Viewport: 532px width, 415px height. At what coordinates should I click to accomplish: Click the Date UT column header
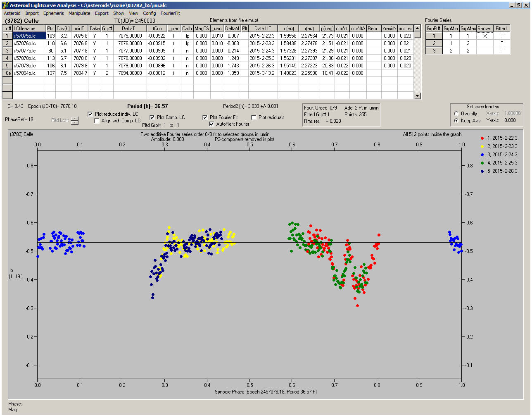point(263,29)
